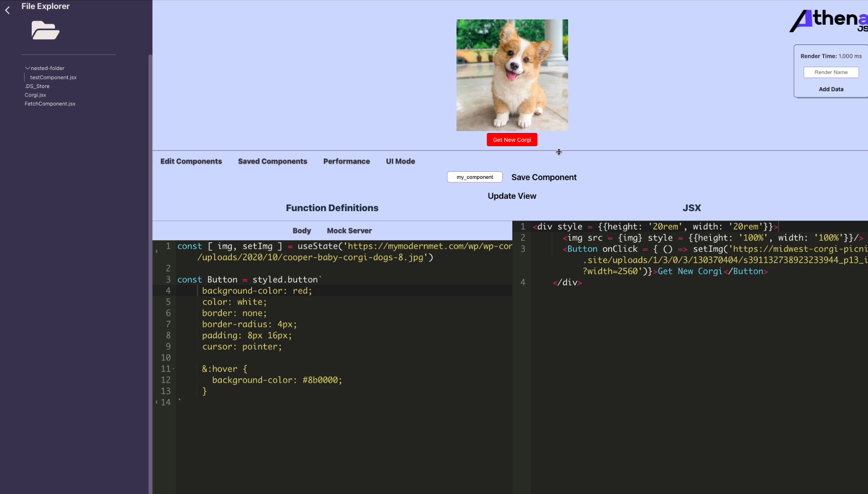
Task: Click the info marker on editor line 14
Action: 157,402
